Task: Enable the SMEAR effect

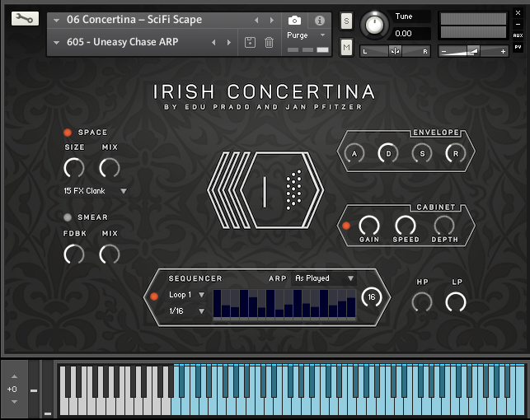Action: point(68,217)
